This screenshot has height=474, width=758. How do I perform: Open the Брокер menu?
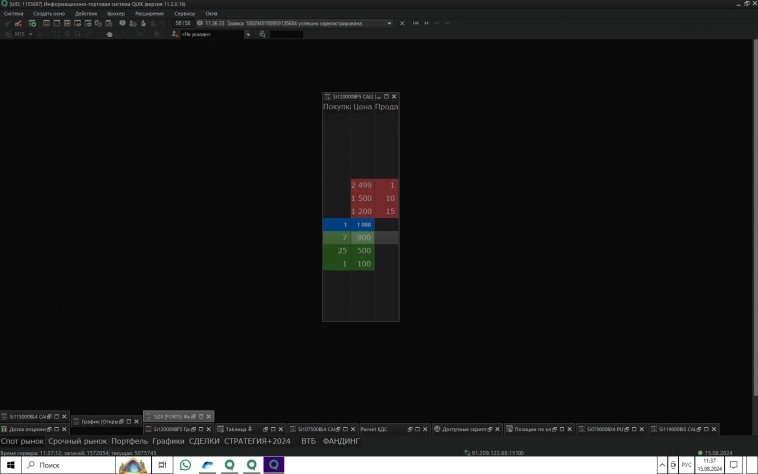[x=116, y=13]
